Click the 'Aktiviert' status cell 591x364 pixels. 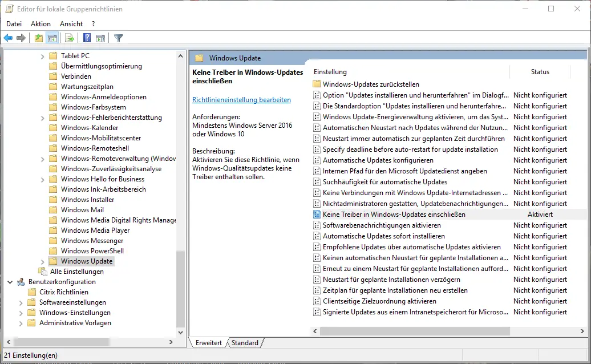click(x=540, y=215)
